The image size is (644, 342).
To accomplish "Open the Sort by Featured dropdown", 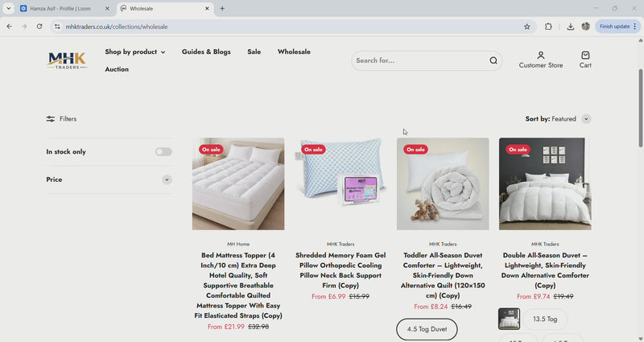I will 585,119.
